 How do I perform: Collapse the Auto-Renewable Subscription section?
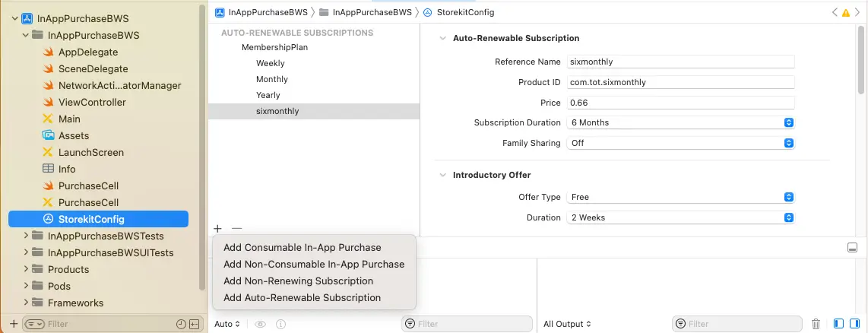point(442,38)
